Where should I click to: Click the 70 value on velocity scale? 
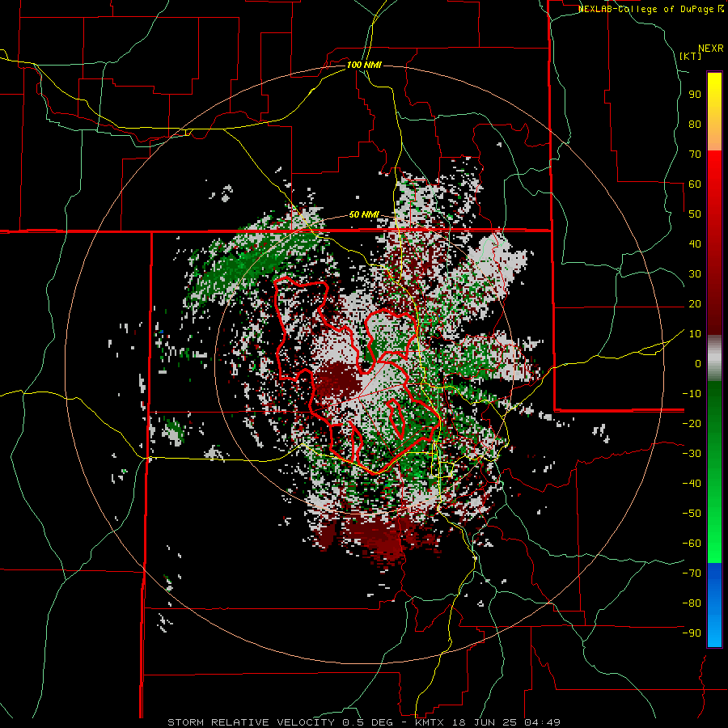[695, 154]
